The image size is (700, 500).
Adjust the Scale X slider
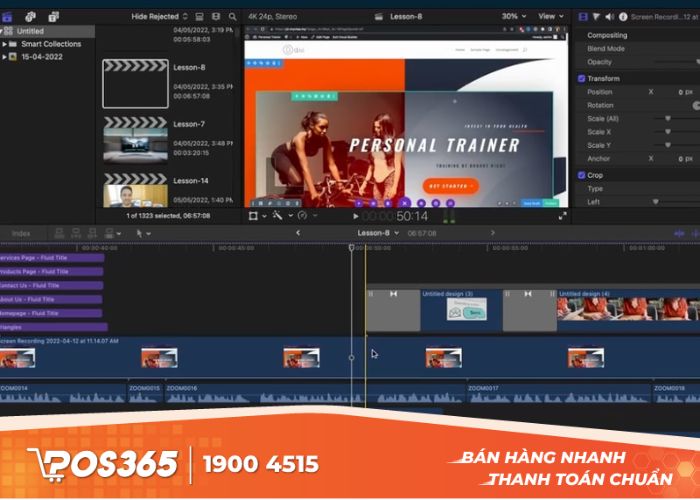click(x=668, y=132)
